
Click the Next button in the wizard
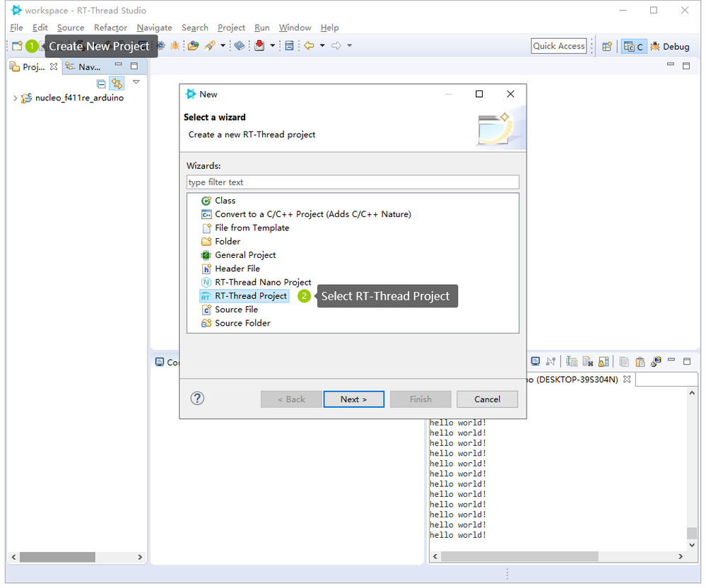click(x=353, y=399)
